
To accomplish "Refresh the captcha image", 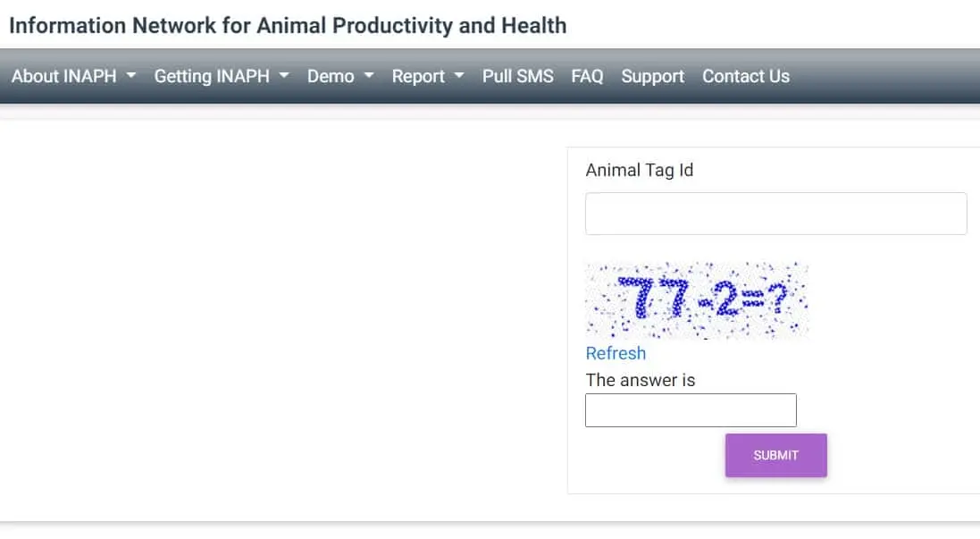I will click(616, 353).
